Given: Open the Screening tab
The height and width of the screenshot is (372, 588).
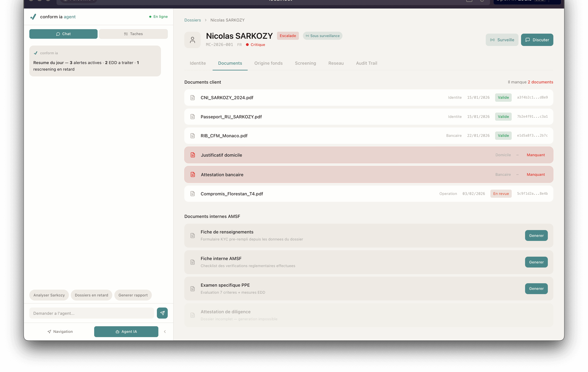Looking at the screenshot, I should click(x=305, y=63).
